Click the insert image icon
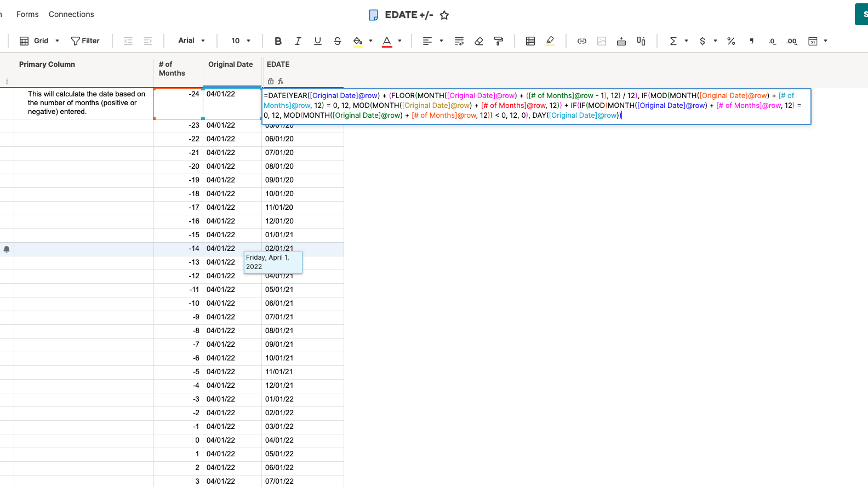This screenshot has width=868, height=487. pyautogui.click(x=602, y=41)
